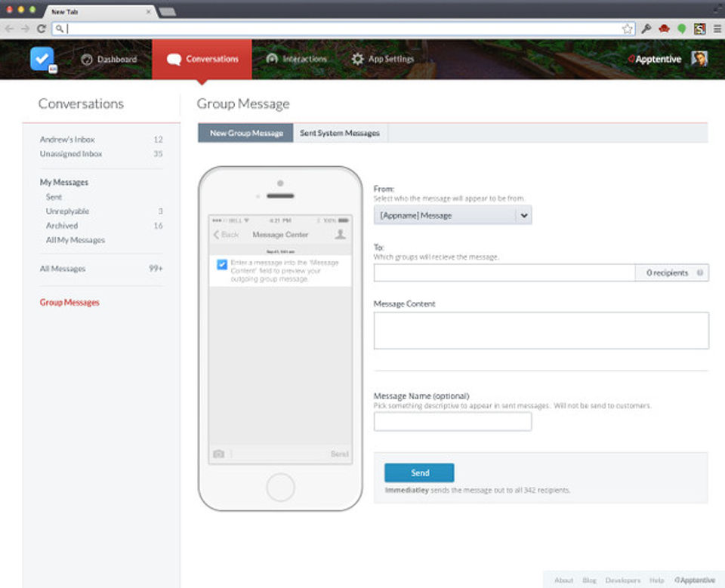Open the Conversations nav tab
This screenshot has height=588, width=725.
[202, 59]
